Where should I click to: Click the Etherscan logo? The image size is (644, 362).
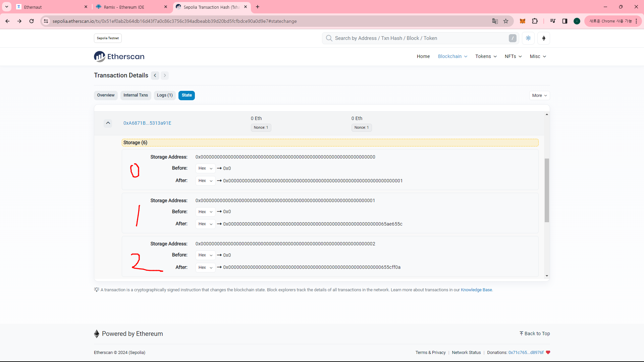pos(119,56)
